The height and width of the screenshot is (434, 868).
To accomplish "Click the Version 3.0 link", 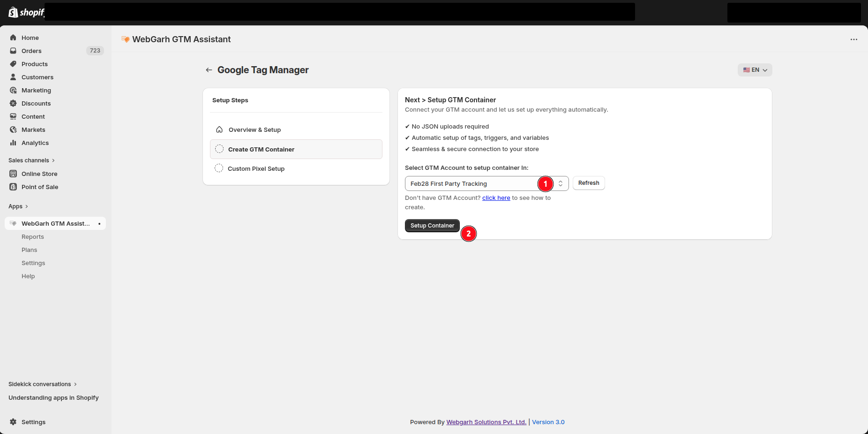I will point(548,422).
